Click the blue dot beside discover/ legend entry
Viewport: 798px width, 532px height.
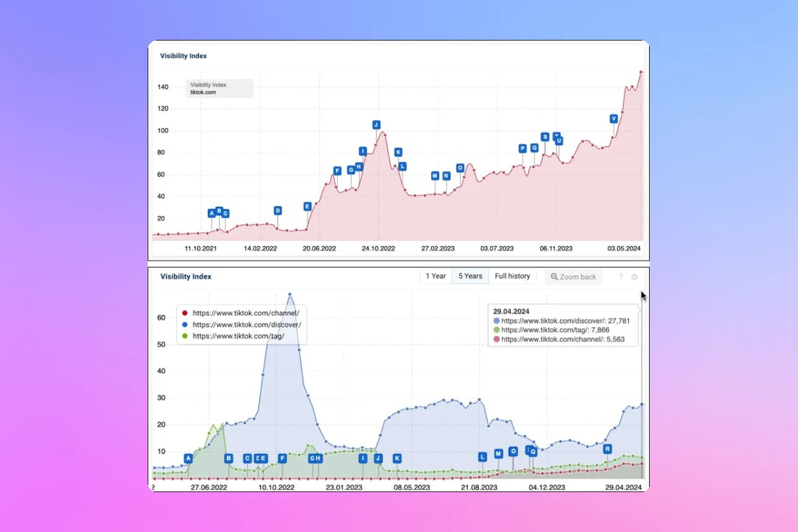[x=184, y=325]
